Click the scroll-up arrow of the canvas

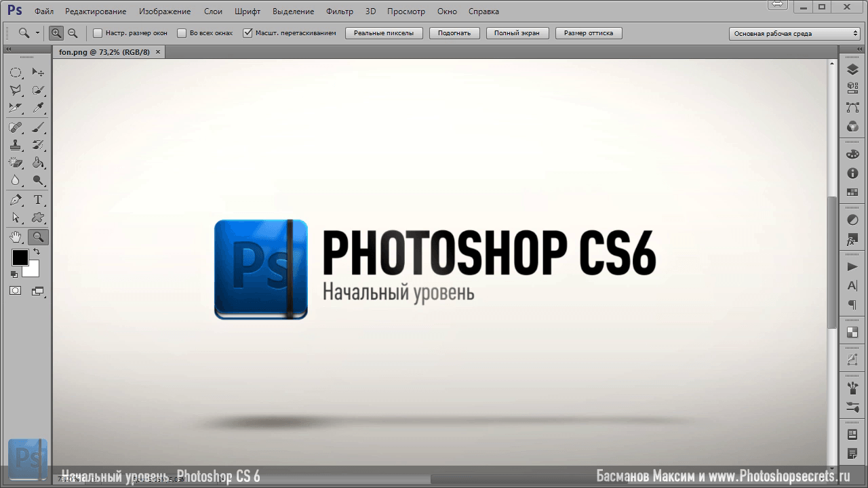point(832,64)
